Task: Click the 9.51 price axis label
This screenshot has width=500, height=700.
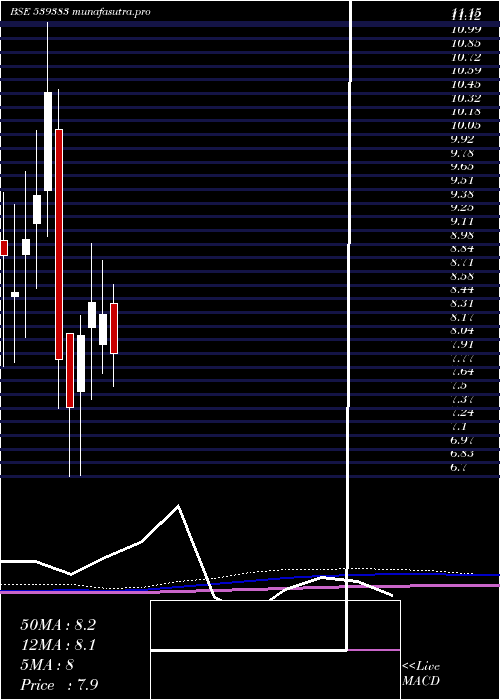Action: tap(462, 180)
